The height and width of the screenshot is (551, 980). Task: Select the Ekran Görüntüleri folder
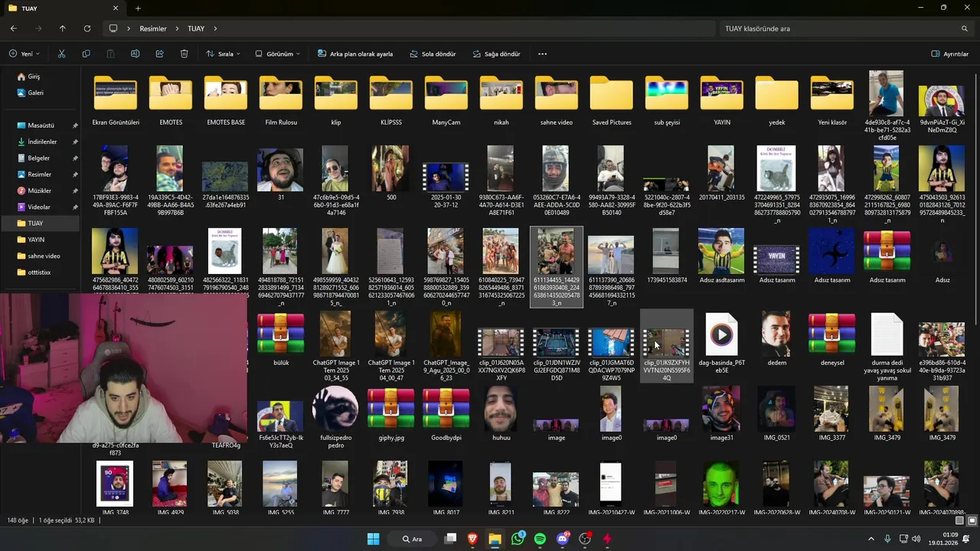click(x=116, y=99)
